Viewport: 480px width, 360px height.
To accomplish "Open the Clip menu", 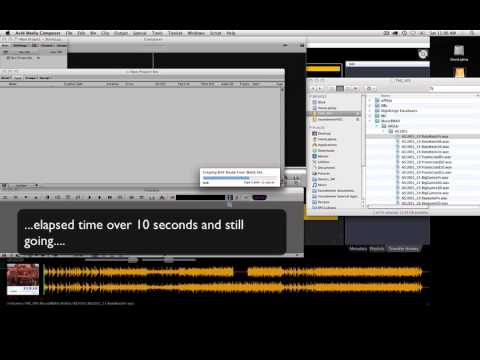I will (105, 33).
